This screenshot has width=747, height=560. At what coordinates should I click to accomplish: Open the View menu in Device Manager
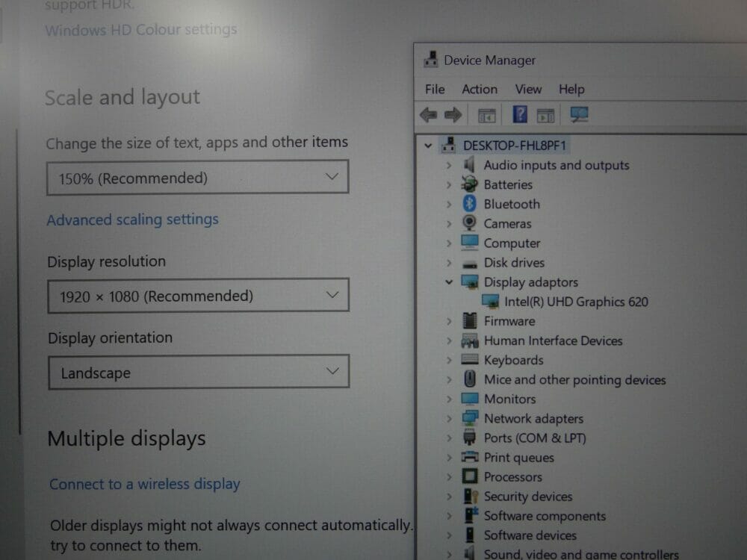tap(528, 89)
